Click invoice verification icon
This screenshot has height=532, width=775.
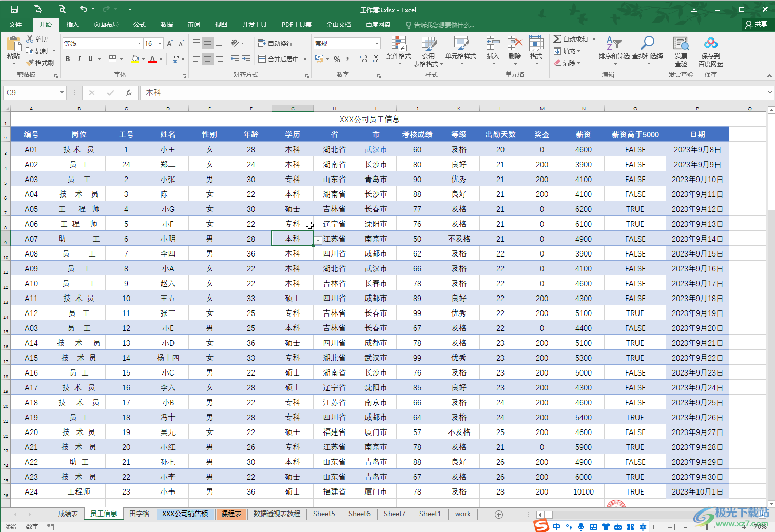point(681,44)
